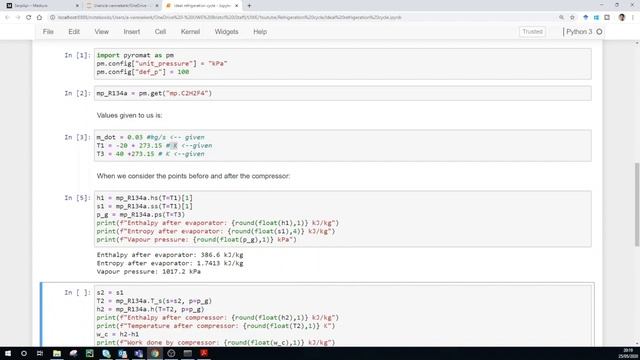The width and height of the screenshot is (640, 360).
Task: Open the Cell menu
Action: tap(160, 32)
